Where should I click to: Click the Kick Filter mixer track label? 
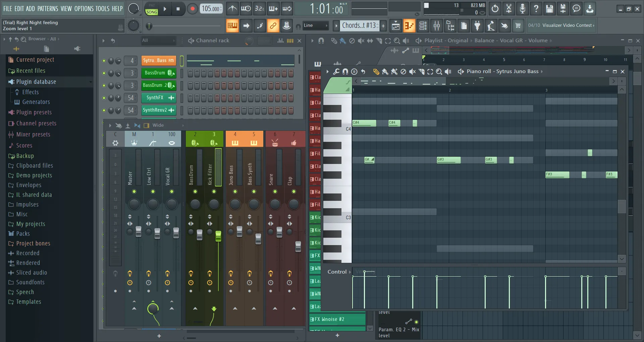point(210,174)
